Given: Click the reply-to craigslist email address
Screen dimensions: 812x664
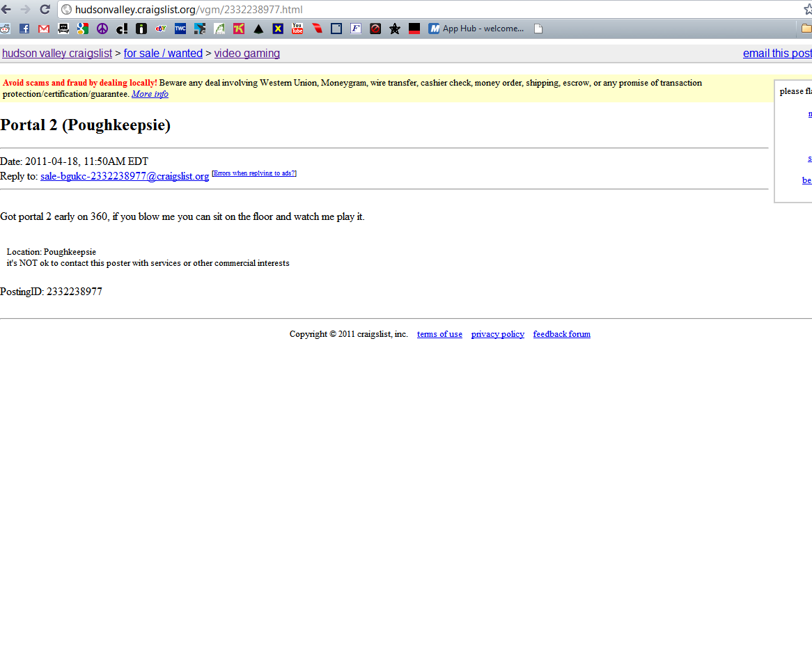Looking at the screenshot, I should pos(125,176).
